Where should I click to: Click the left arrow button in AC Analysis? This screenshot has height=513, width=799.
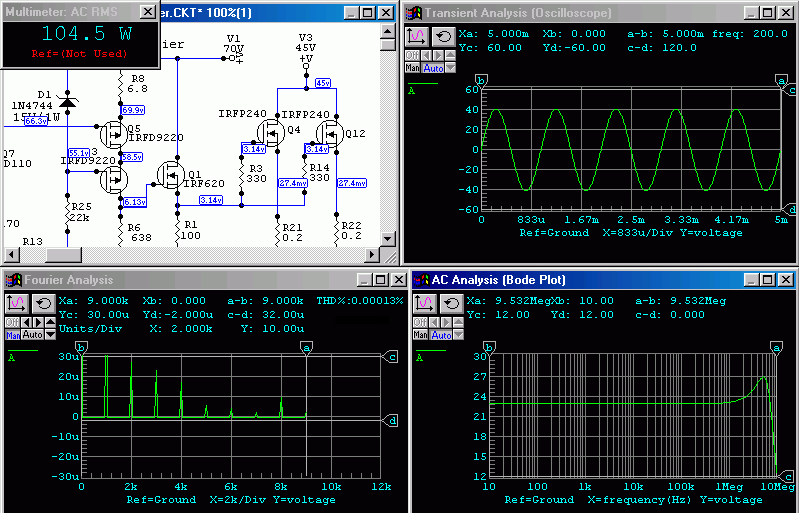(x=434, y=322)
